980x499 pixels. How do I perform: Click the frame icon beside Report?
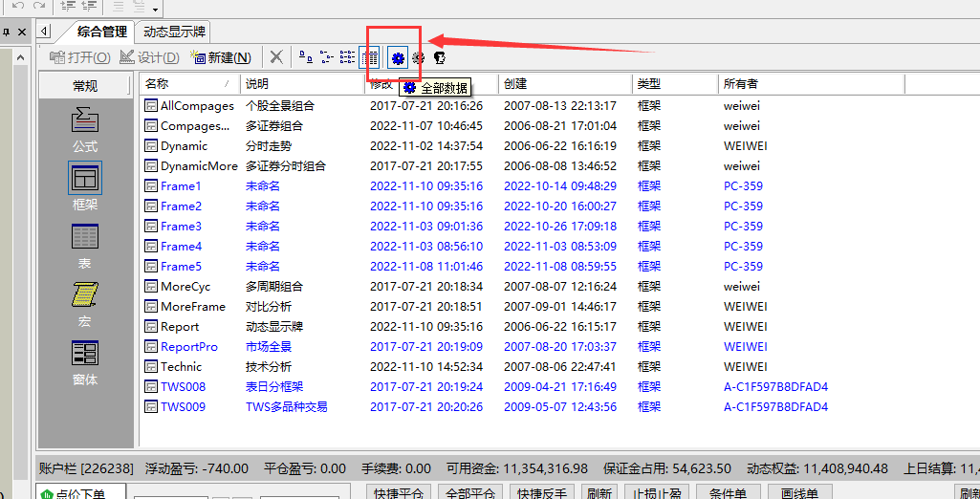pyautogui.click(x=151, y=326)
